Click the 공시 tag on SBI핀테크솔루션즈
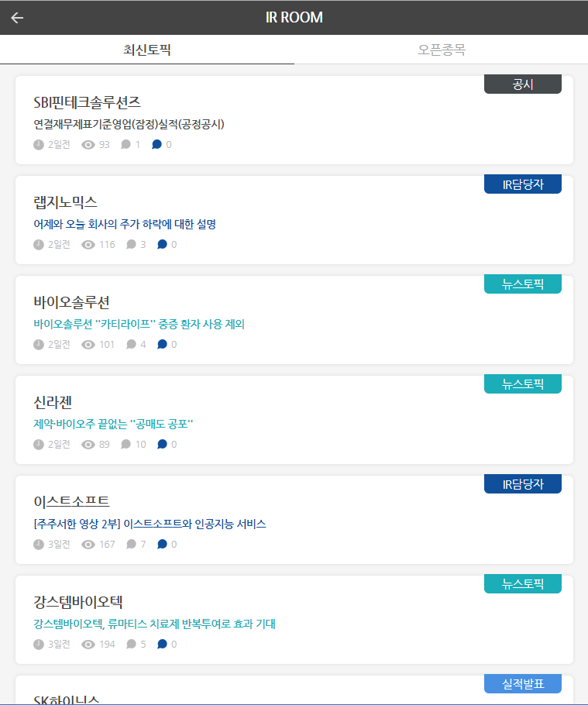Viewport: 588px width, 705px height. [523, 84]
